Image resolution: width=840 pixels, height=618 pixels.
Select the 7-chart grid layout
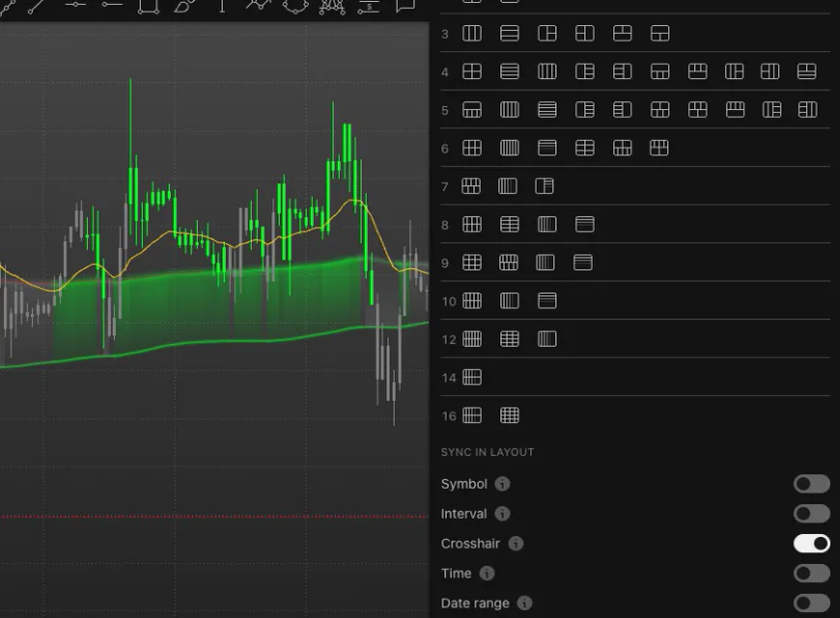(x=471, y=186)
